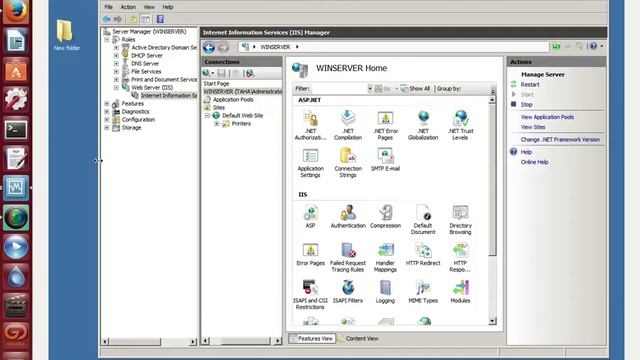The image size is (640, 360).
Task: Open Ubuntu Software Center in dock
Action: 16,70
